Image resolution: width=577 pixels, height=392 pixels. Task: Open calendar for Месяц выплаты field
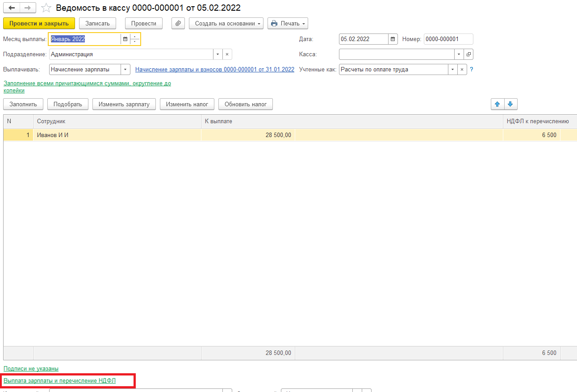pyautogui.click(x=125, y=39)
